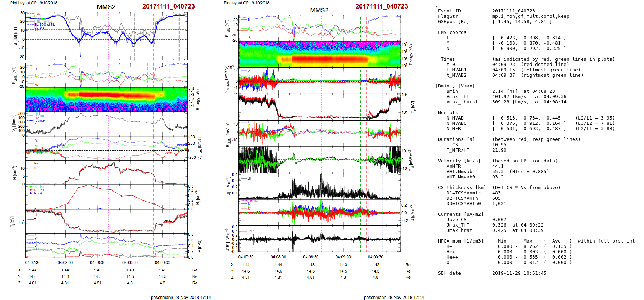Viewport: 644px width, 300px height.
Task: Click Jmax_brst current 0.425
Action: tap(499, 230)
